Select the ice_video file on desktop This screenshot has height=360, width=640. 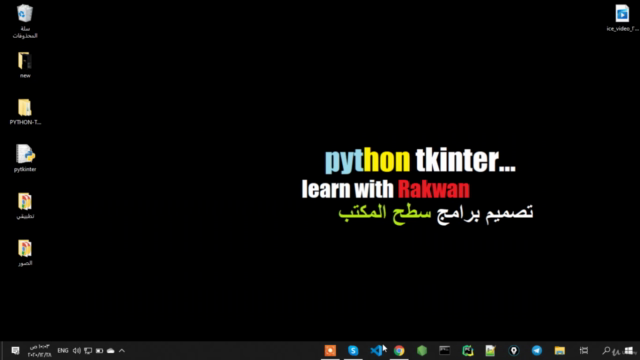click(622, 18)
